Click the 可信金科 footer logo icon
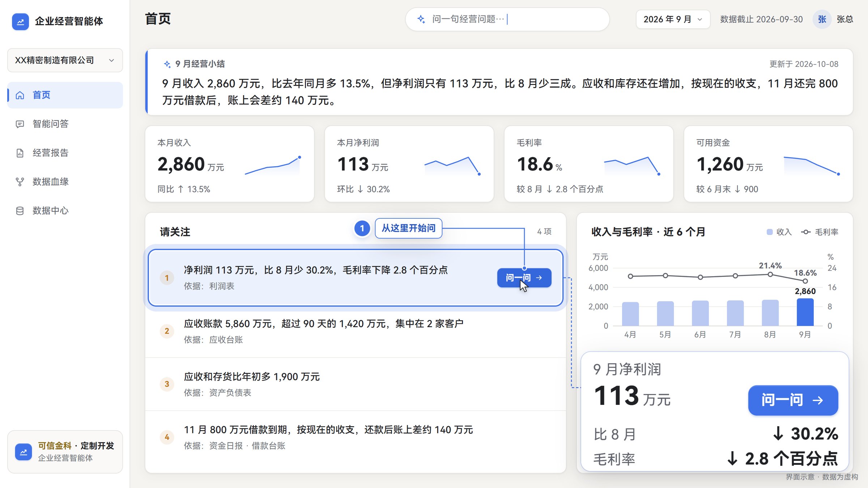The height and width of the screenshot is (488, 868). (x=24, y=452)
